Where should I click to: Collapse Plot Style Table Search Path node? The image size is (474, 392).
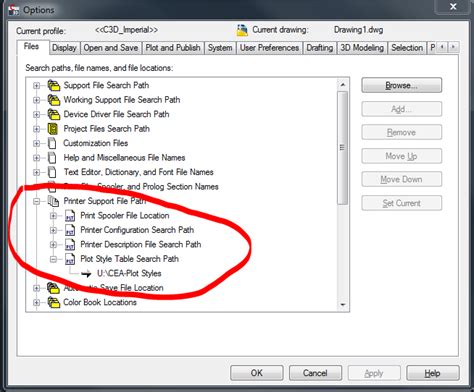pos(53,259)
